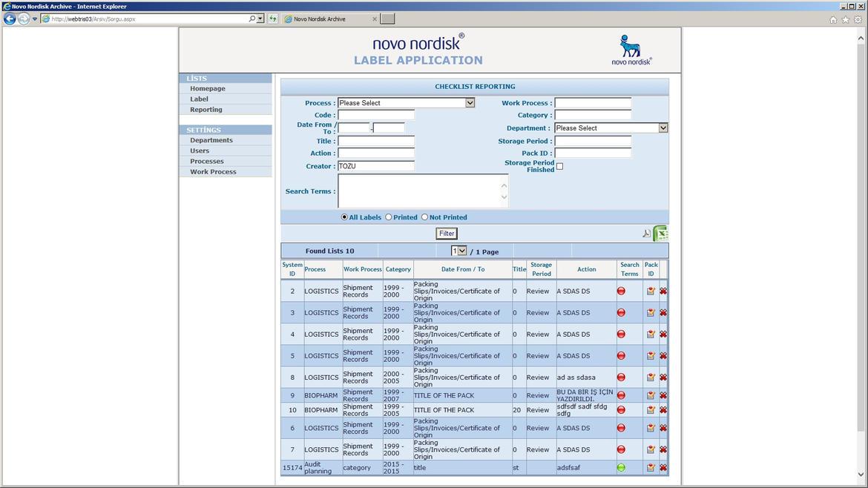Click the green status circle for System ID 15174

tap(621, 468)
